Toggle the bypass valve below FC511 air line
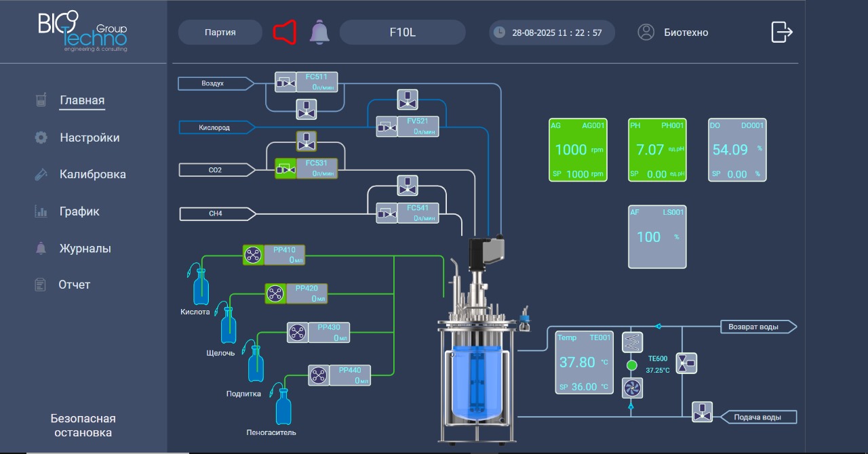The image size is (868, 454). [x=307, y=108]
